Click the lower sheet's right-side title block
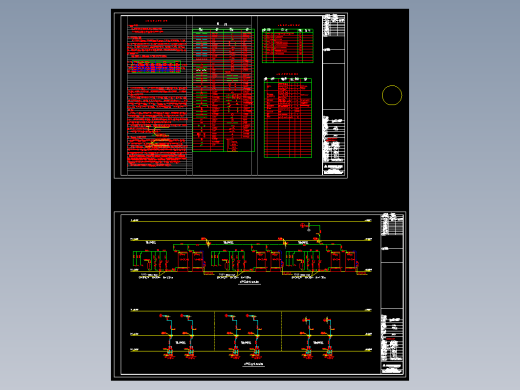This screenshot has width=520, height=390. point(392,293)
